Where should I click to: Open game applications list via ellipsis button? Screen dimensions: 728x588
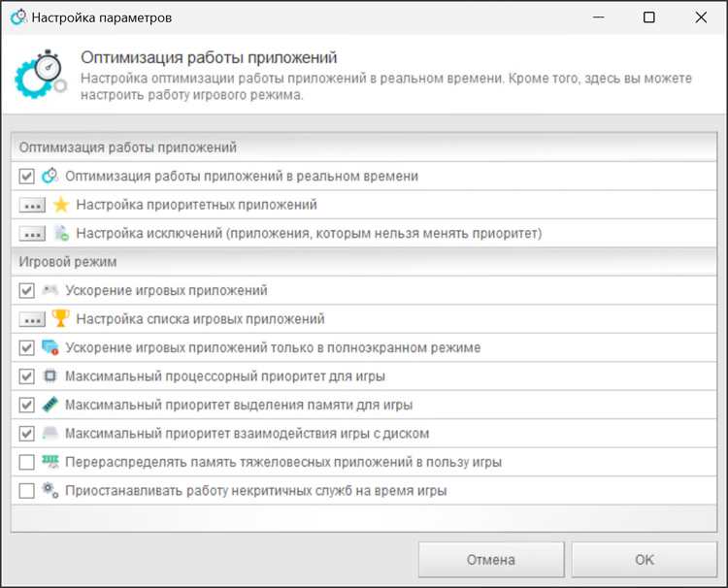(x=32, y=318)
